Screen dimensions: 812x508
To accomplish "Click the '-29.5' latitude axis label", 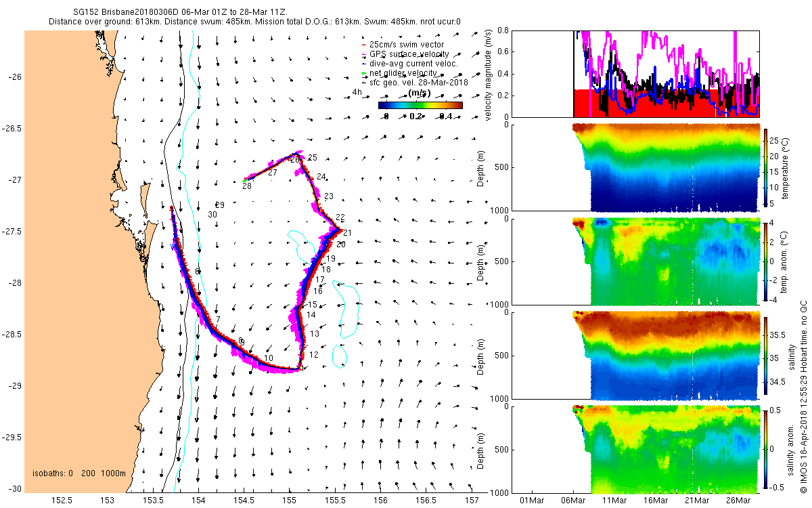I will click(x=12, y=438).
